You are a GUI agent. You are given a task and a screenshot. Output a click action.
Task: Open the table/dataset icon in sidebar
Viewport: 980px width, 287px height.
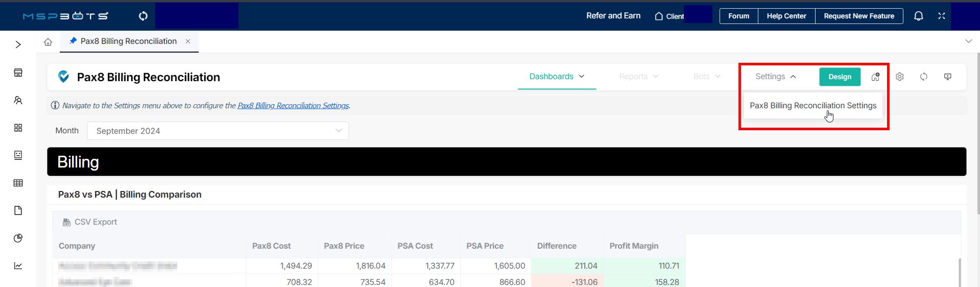(18, 183)
